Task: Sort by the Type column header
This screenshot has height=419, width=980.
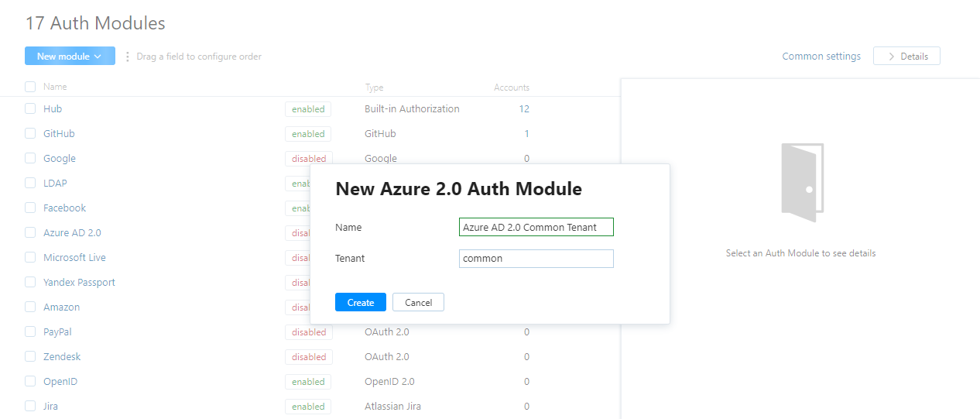Action: pos(374,88)
